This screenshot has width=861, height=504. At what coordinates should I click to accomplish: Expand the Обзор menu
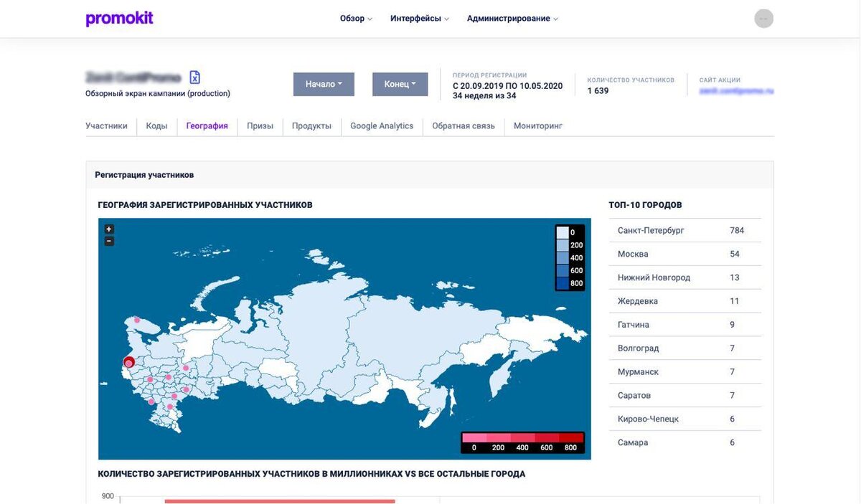[x=356, y=19]
